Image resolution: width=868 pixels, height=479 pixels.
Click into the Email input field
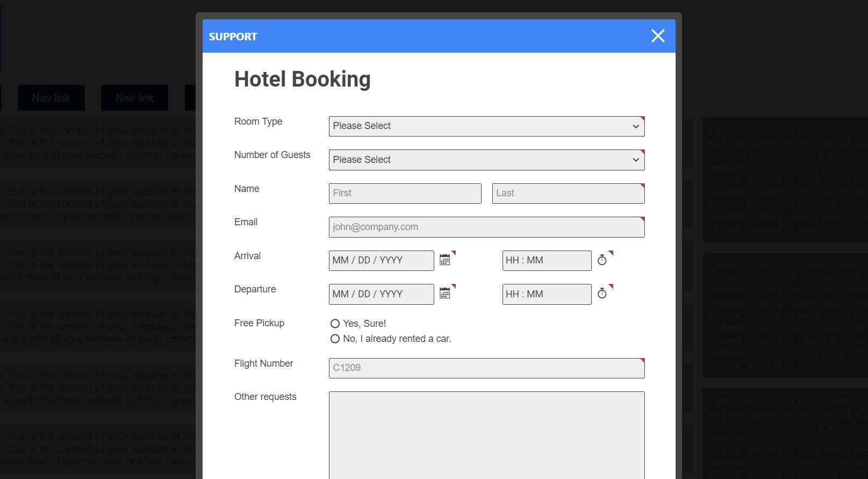(486, 227)
